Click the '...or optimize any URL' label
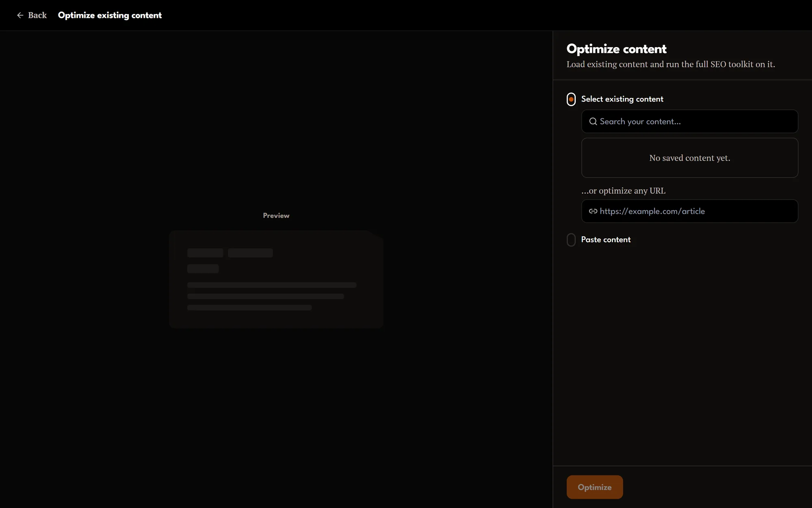 coord(623,191)
